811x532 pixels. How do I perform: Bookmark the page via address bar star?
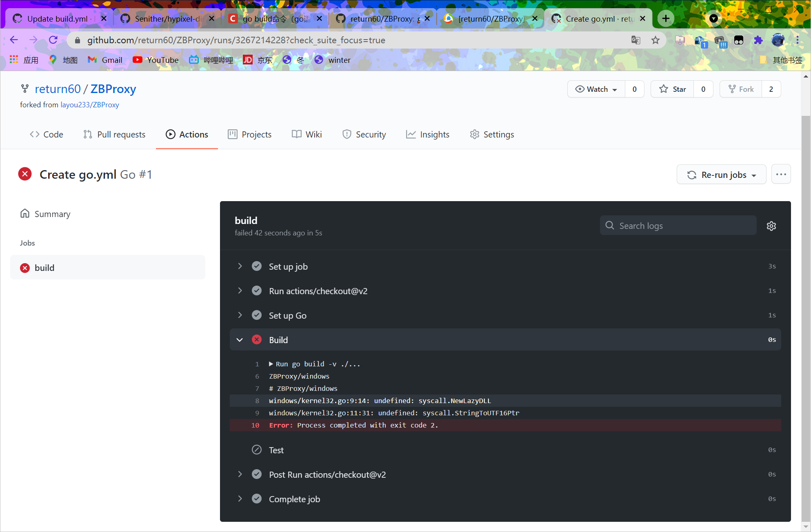click(x=655, y=40)
